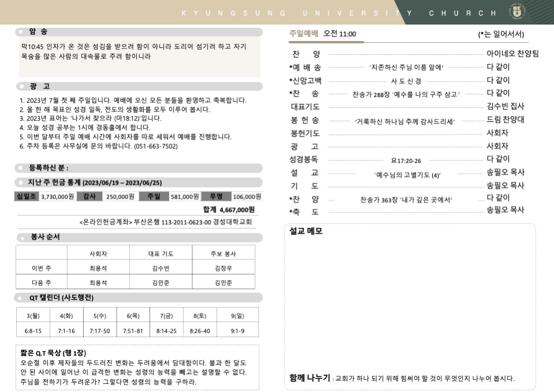
Task: Click "송필오 목사" in the 축도 row
Action: [x=506, y=210]
